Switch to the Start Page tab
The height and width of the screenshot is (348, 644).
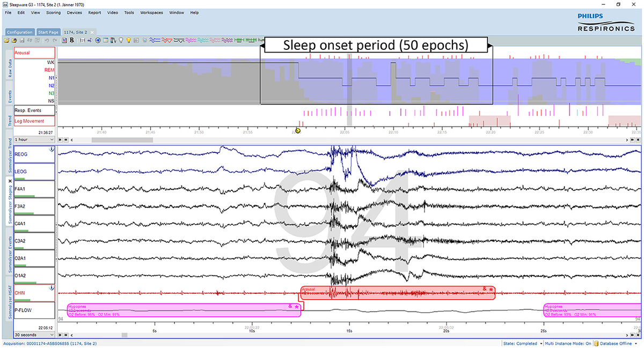point(48,32)
